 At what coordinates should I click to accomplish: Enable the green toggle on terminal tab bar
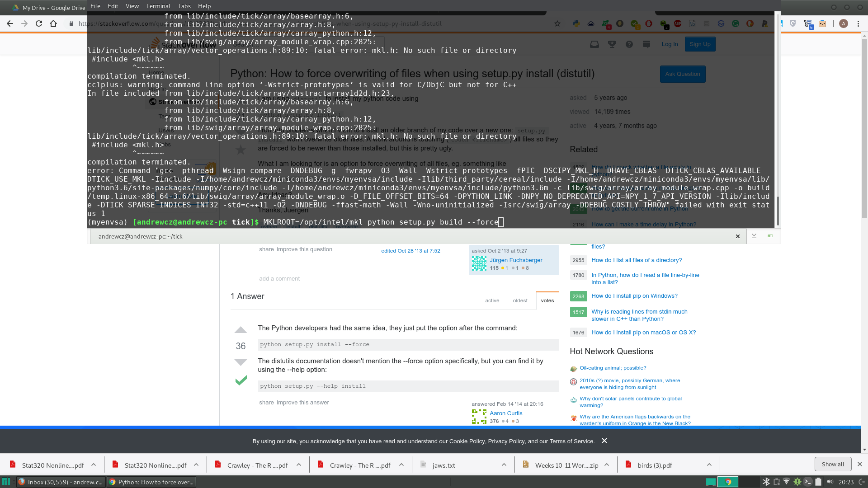pos(770,236)
